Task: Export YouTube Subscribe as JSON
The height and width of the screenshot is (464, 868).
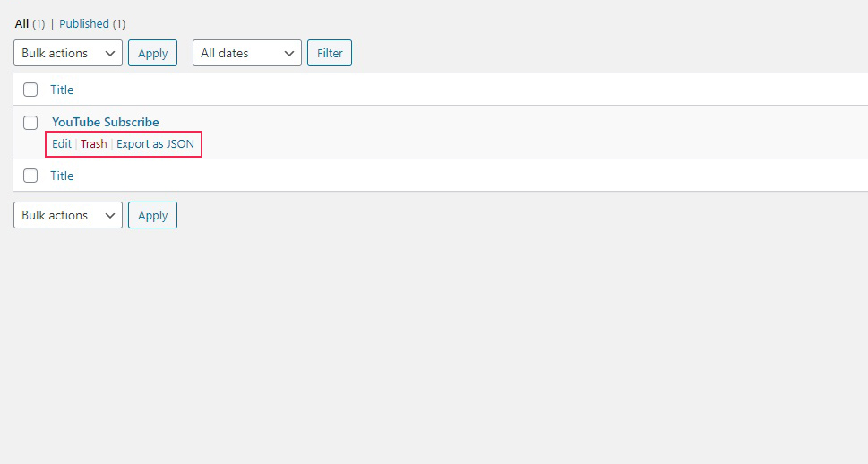Action: click(x=155, y=144)
